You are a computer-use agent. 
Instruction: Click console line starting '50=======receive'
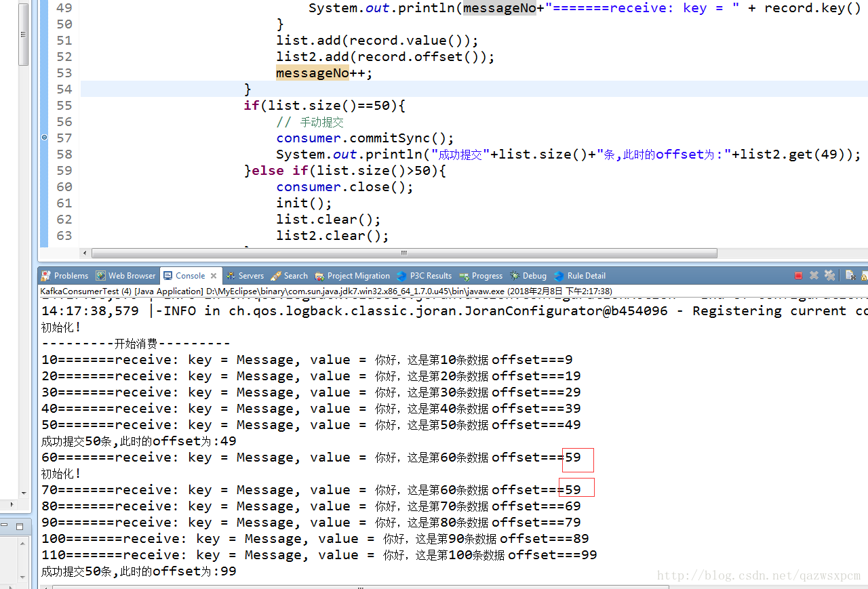(x=311, y=425)
